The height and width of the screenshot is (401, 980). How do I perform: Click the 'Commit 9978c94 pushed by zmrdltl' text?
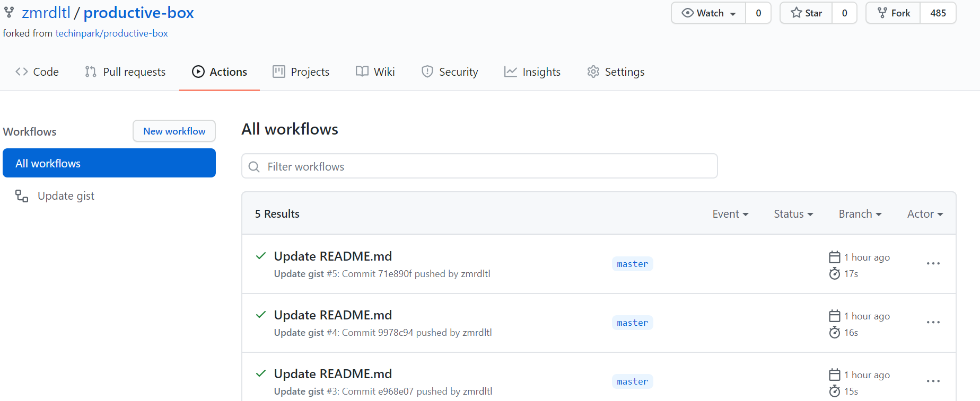coord(417,333)
